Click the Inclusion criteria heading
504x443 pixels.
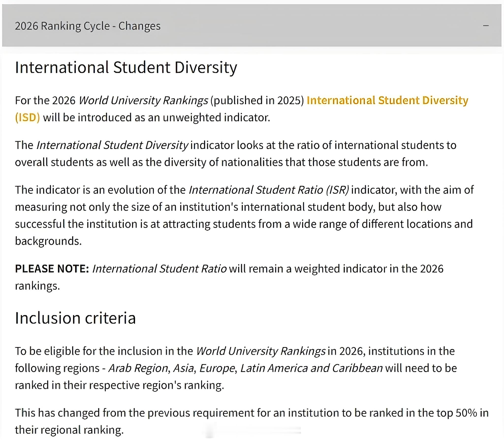(75, 318)
